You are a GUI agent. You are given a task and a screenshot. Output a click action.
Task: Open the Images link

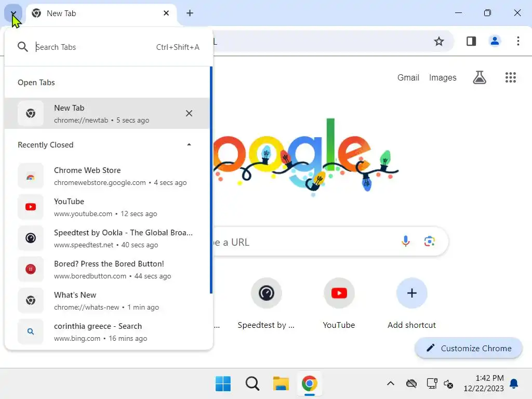coord(443,78)
